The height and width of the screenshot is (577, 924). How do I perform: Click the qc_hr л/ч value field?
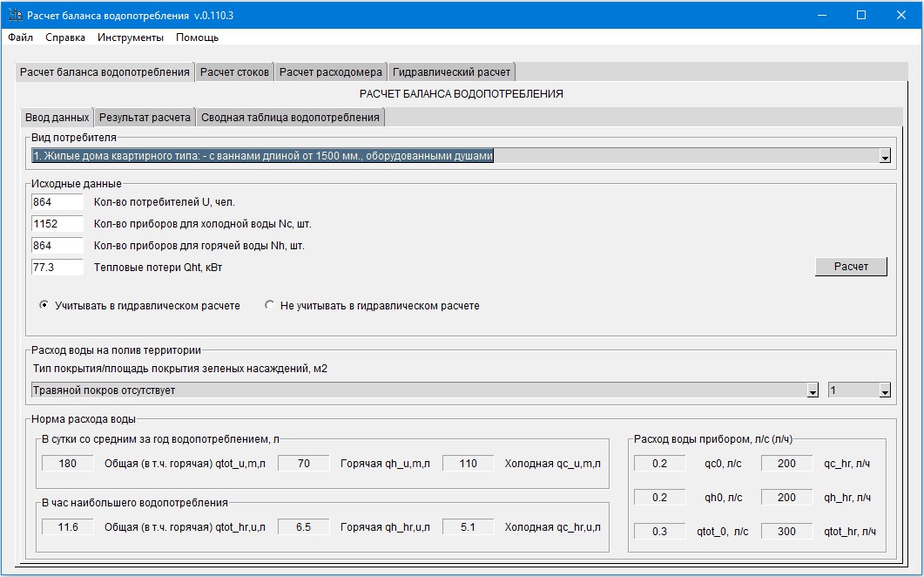point(786,463)
